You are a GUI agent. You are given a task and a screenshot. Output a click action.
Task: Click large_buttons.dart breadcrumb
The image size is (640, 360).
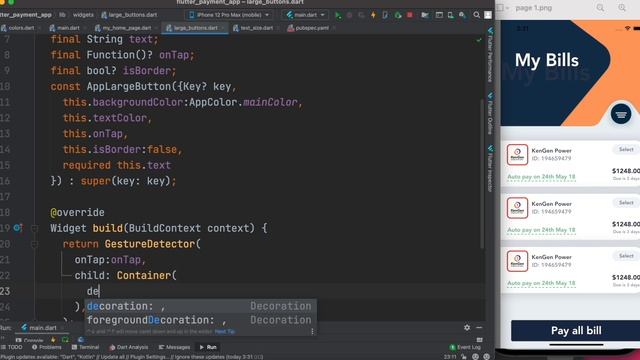click(129, 15)
